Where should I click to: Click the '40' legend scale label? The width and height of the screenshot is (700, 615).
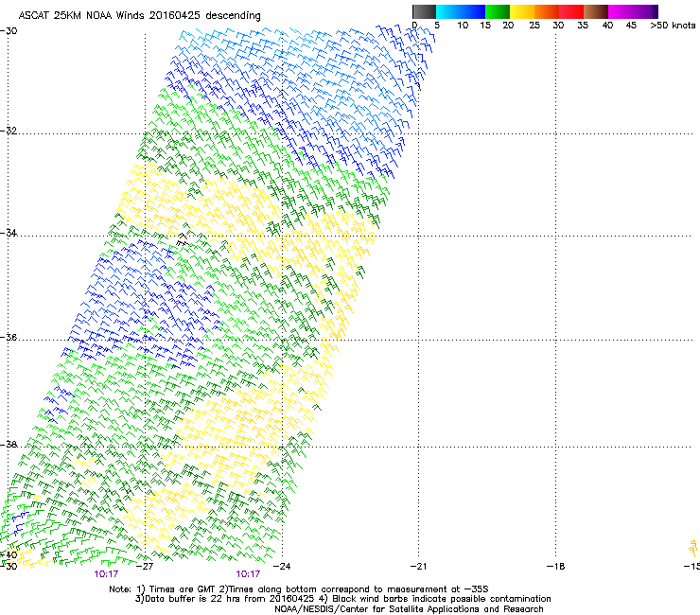click(607, 26)
